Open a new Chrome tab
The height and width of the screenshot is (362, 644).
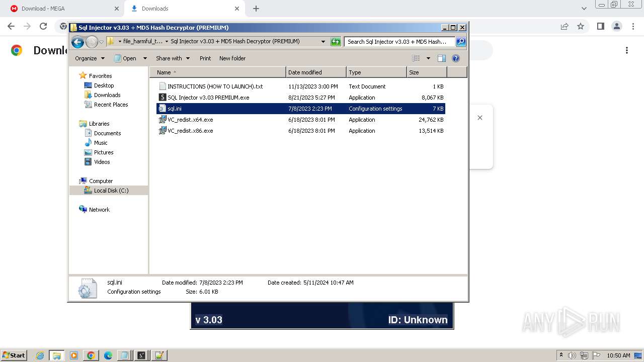(256, 9)
